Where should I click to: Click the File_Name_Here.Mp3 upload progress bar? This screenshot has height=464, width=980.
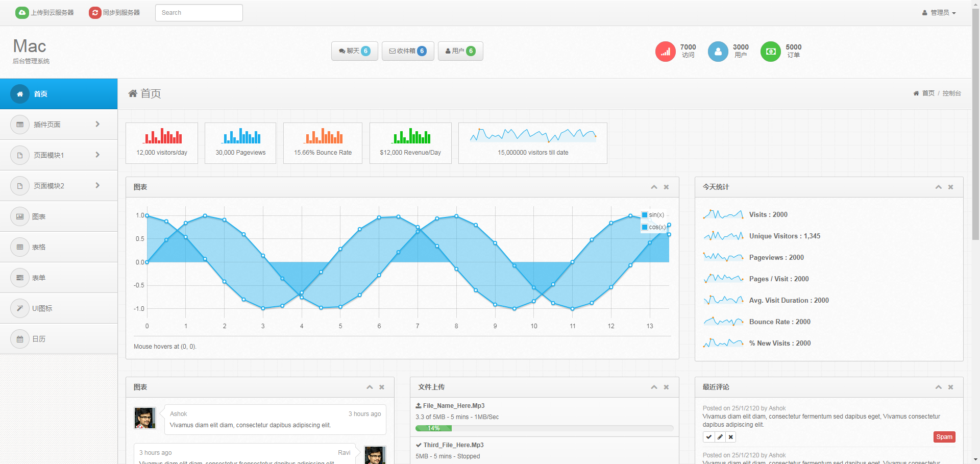(544, 428)
